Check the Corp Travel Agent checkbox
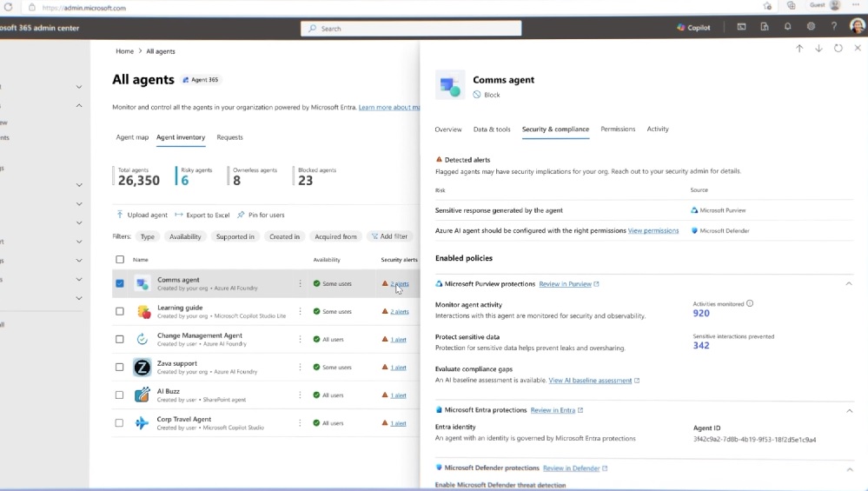 (120, 423)
